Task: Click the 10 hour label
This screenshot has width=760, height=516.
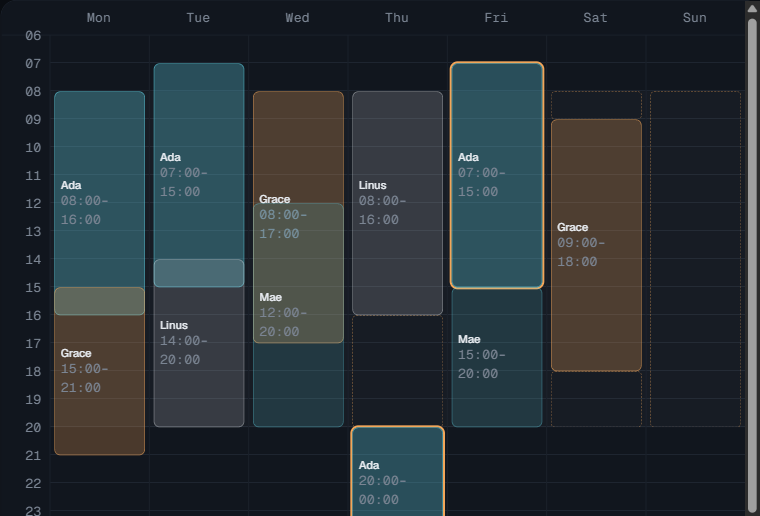Action: pyautogui.click(x=33, y=148)
